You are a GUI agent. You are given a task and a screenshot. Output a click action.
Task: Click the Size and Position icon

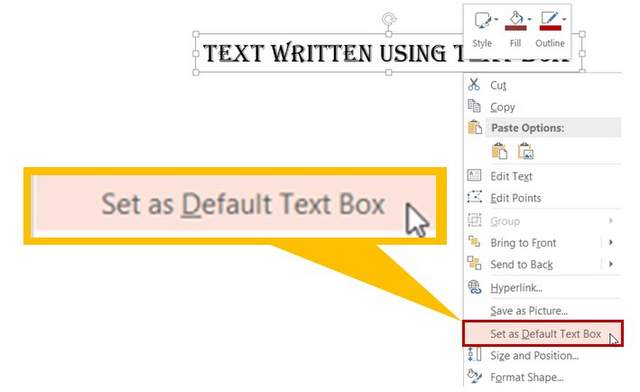[474, 354]
